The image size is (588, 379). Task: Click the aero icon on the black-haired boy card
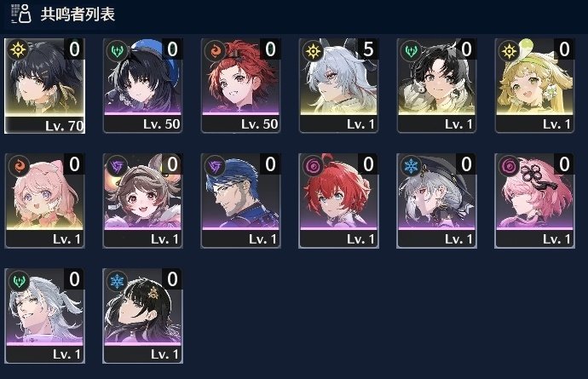click(x=412, y=50)
